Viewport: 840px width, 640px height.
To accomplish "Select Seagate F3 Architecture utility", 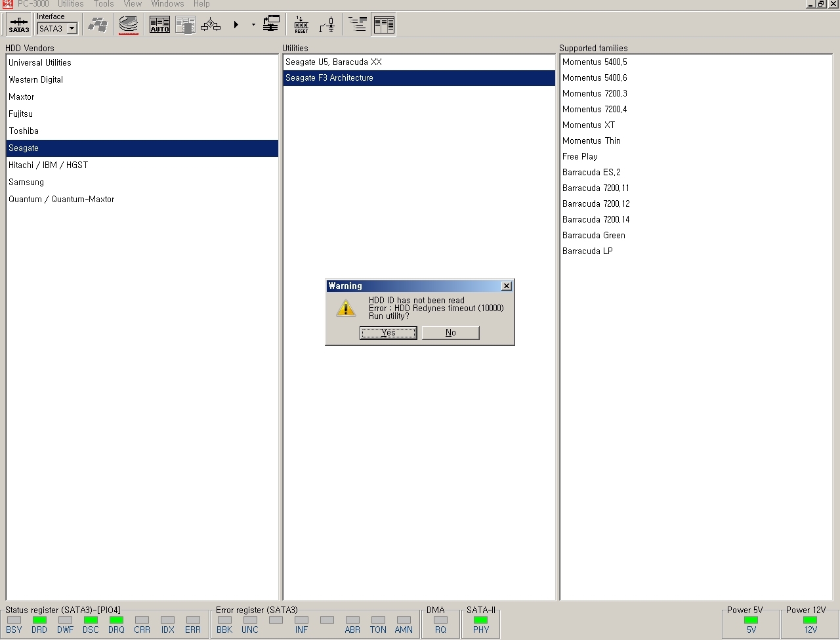I will (419, 78).
